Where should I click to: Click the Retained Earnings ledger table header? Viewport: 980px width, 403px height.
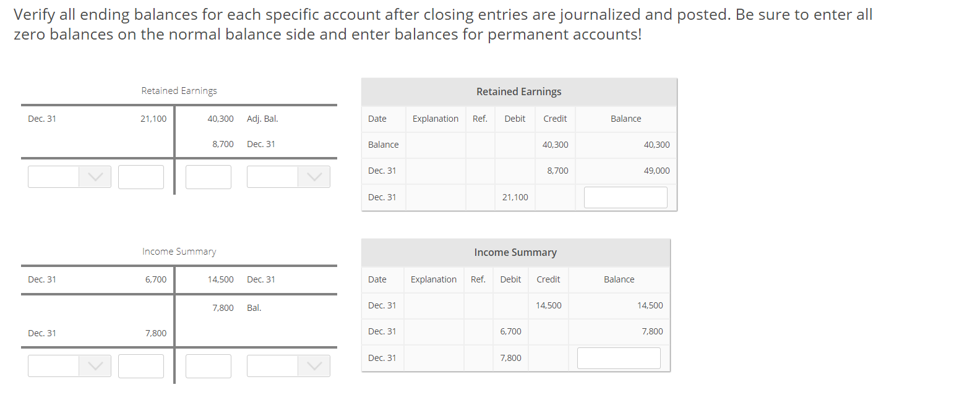(x=518, y=91)
